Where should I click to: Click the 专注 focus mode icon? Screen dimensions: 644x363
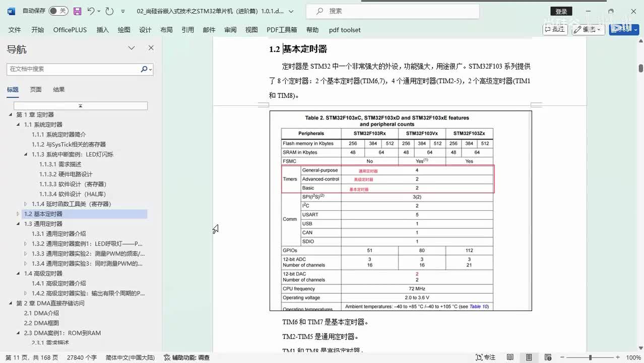point(485,357)
